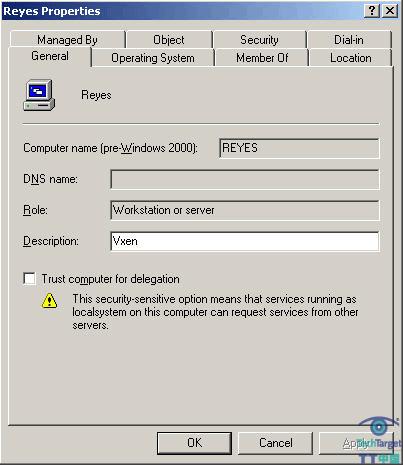Click into the Description text field
403x465 pixels.
tap(245, 241)
